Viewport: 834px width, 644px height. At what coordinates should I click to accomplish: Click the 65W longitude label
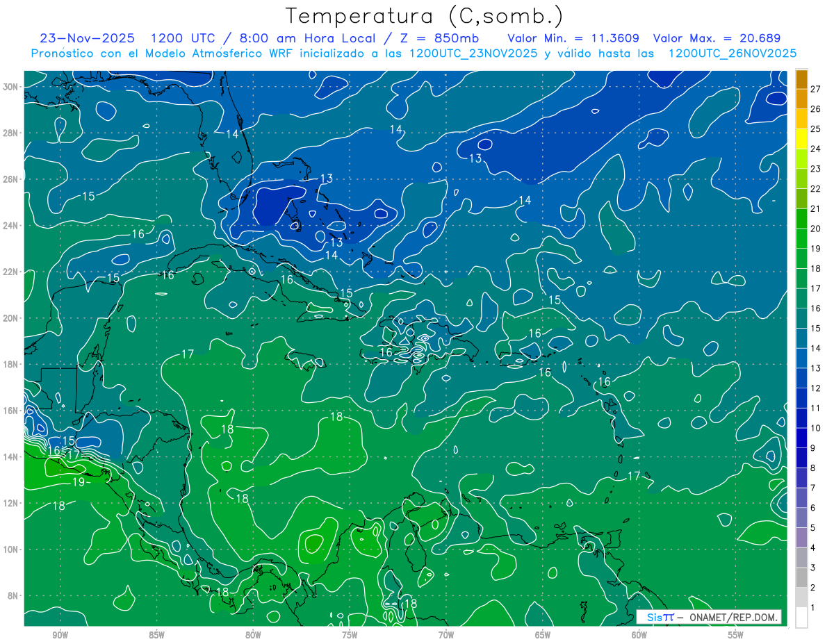coord(543,635)
